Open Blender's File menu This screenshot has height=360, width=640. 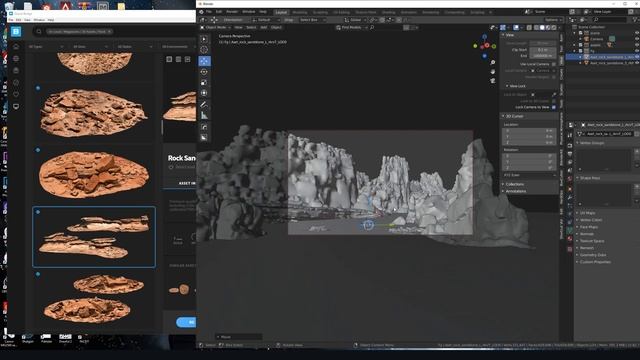(x=209, y=12)
